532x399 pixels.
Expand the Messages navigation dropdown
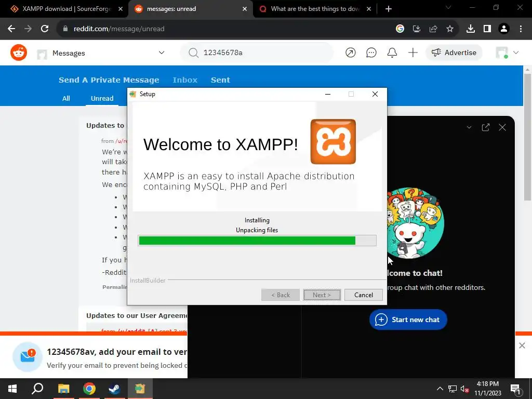click(x=162, y=52)
